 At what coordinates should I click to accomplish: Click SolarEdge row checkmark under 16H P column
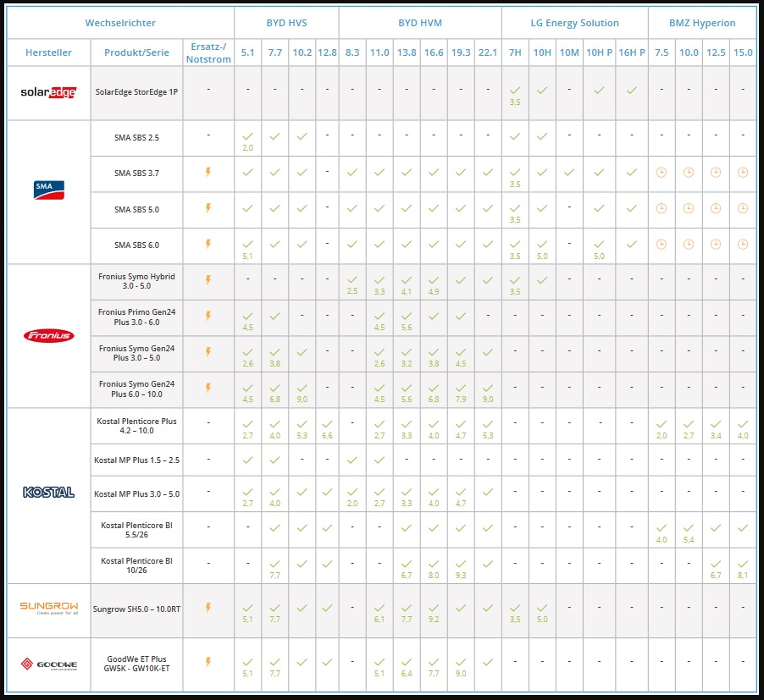coord(632,91)
